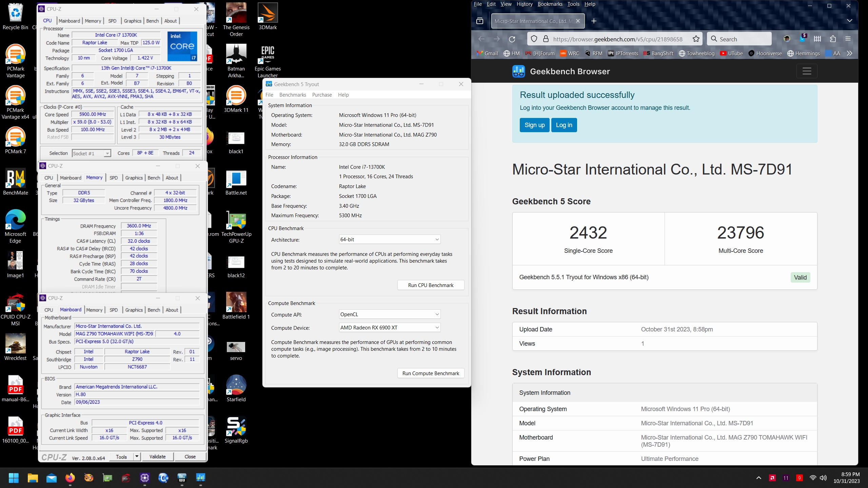This screenshot has height=488, width=868.
Task: Bookmark this page with star icon
Action: click(696, 39)
